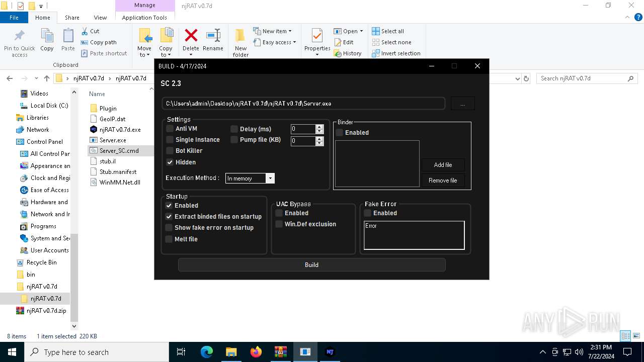644x362 pixels.
Task: Toggle Extract binded files on startup
Action: [x=169, y=217]
